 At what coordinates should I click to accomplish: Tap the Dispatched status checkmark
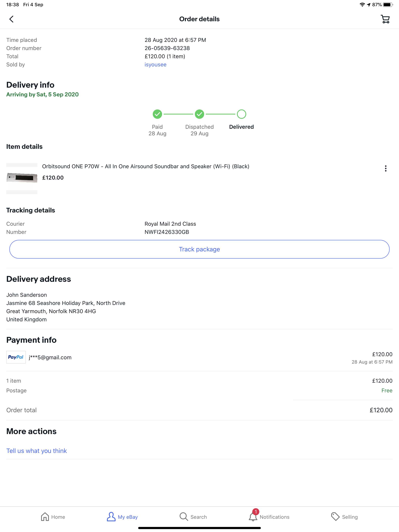[x=199, y=114]
